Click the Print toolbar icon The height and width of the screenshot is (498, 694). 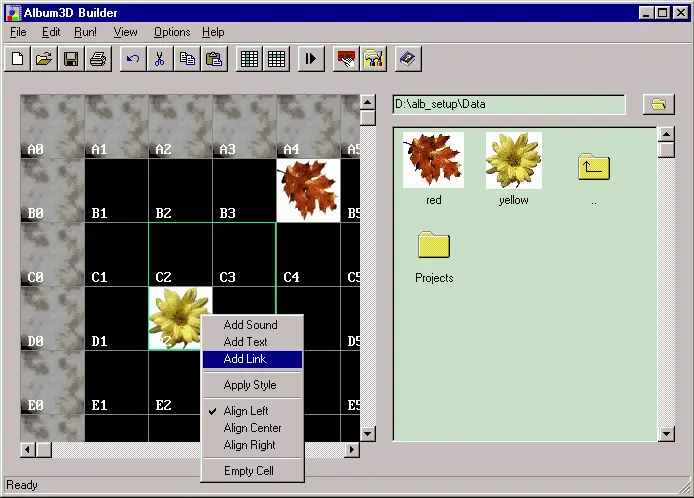click(x=98, y=58)
